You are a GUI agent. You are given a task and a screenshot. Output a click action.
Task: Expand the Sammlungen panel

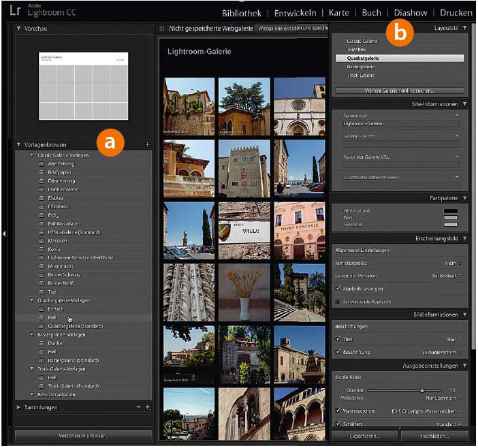point(18,407)
